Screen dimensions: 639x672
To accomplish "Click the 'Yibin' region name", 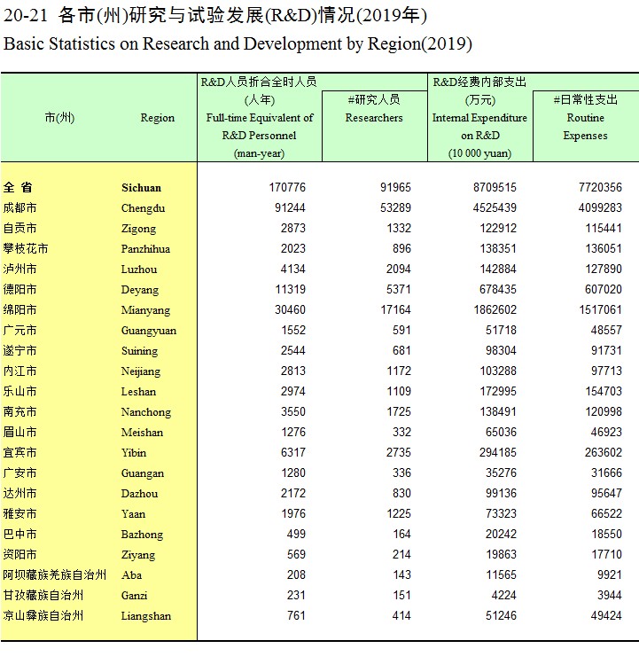I will (x=134, y=453).
